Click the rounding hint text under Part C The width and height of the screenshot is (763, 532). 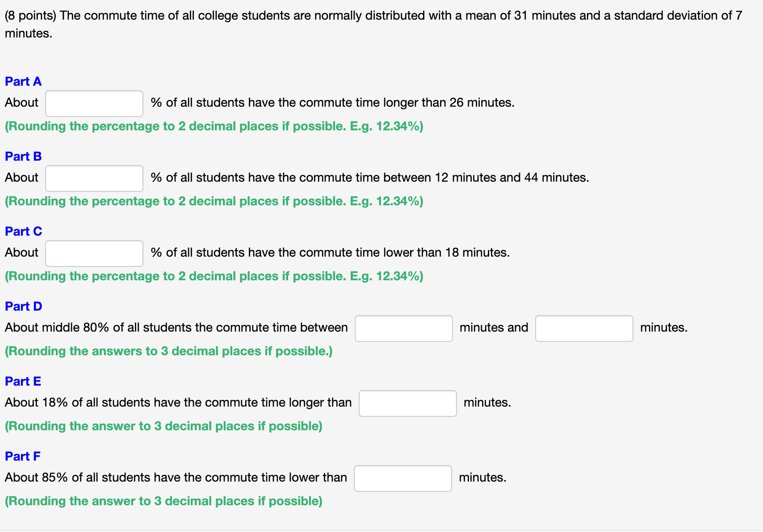(214, 276)
